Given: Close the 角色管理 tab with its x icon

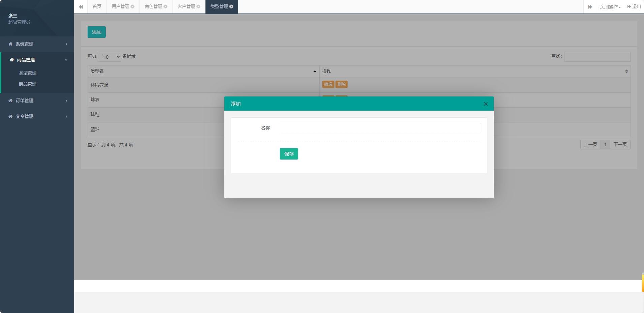Looking at the screenshot, I should [x=165, y=7].
